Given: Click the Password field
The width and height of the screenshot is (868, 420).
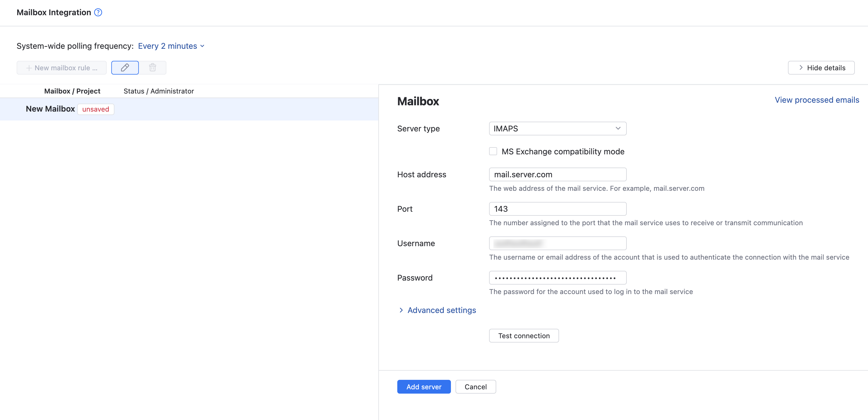Looking at the screenshot, I should (557, 277).
